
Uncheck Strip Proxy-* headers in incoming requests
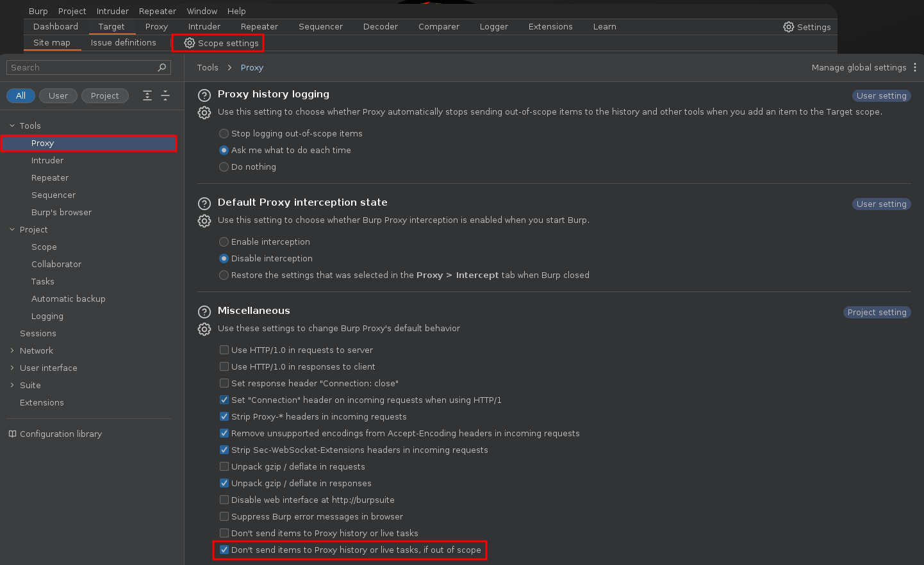224,416
